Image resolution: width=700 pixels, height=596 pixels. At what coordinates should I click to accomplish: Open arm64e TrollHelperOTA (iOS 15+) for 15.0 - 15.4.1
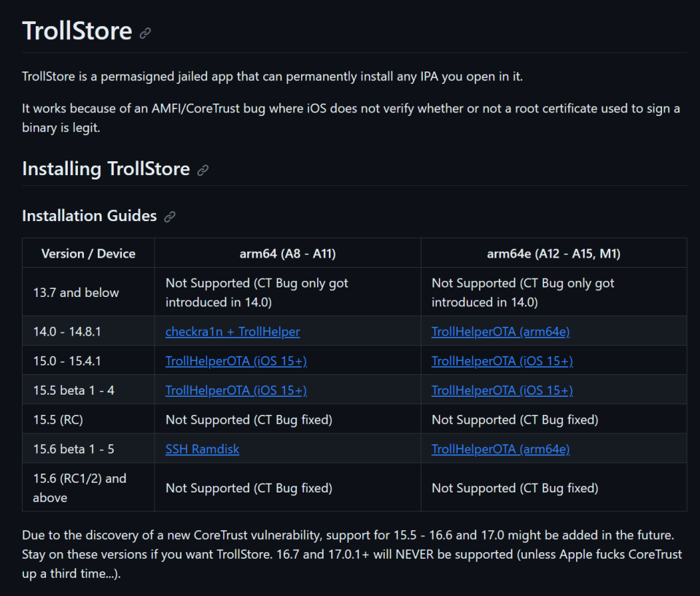(x=502, y=361)
